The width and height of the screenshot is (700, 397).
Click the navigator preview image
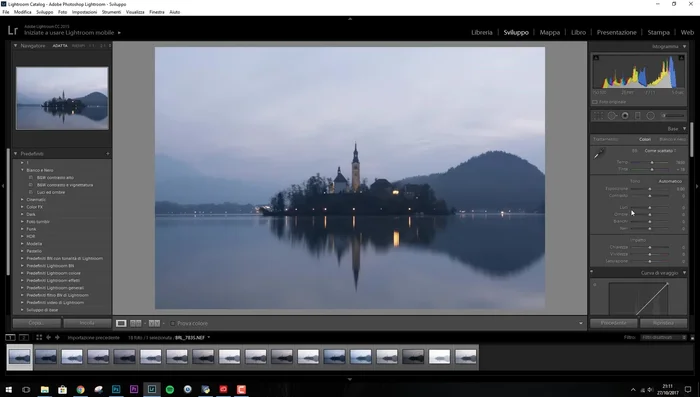click(x=62, y=98)
